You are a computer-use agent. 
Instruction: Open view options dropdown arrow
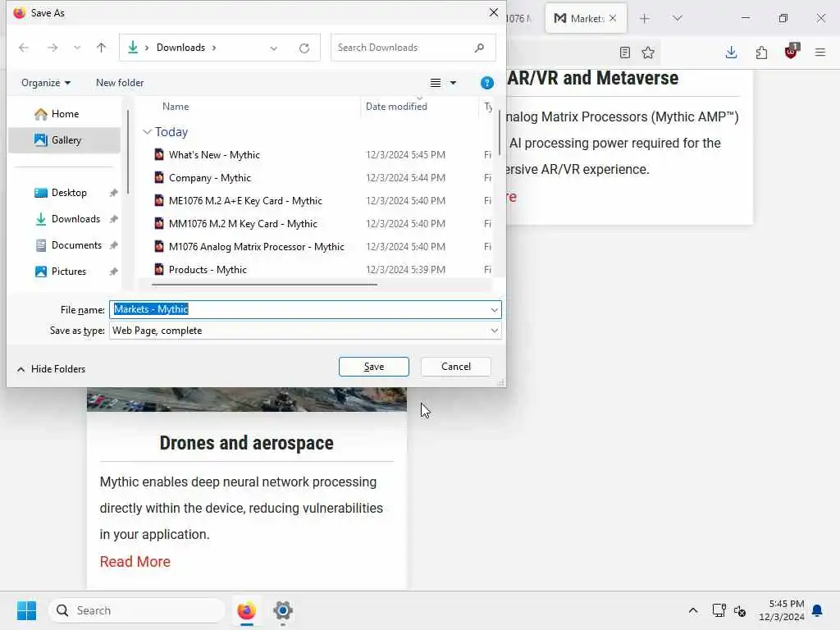point(453,83)
